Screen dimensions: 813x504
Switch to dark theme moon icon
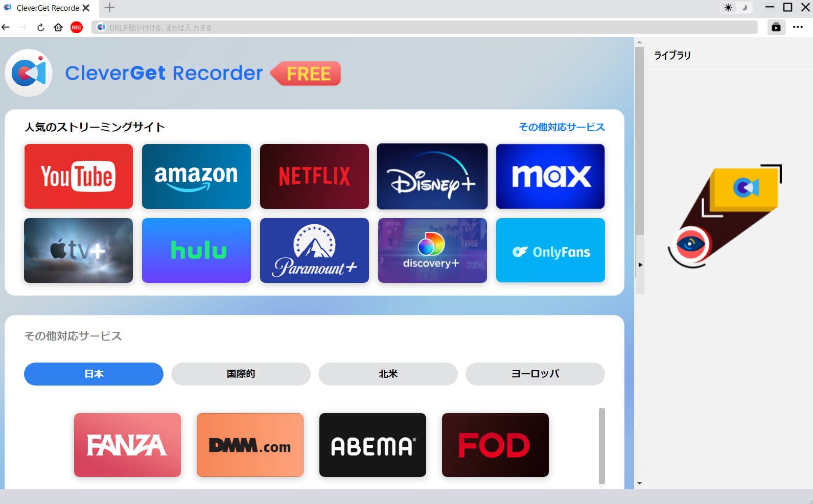pos(745,8)
